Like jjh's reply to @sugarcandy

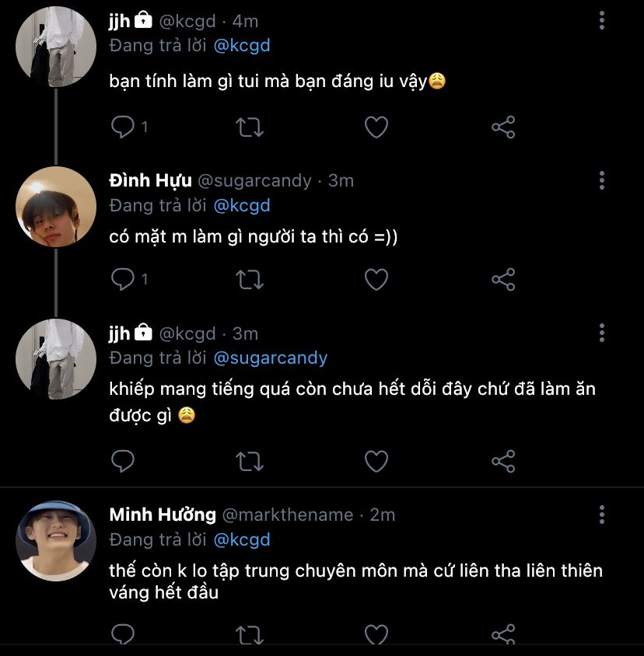pos(376,461)
